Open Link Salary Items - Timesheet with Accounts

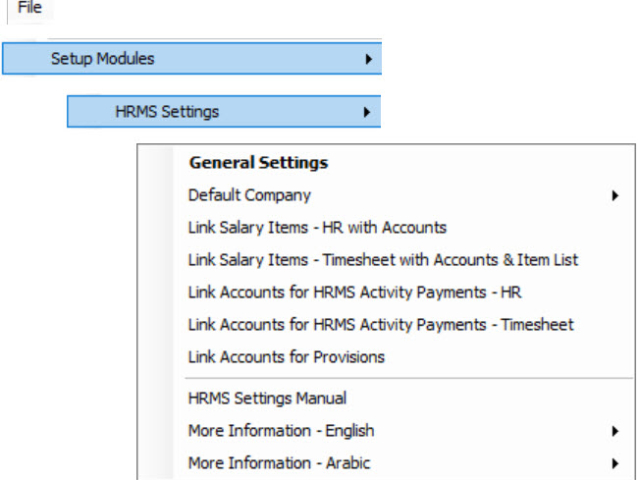click(x=383, y=260)
